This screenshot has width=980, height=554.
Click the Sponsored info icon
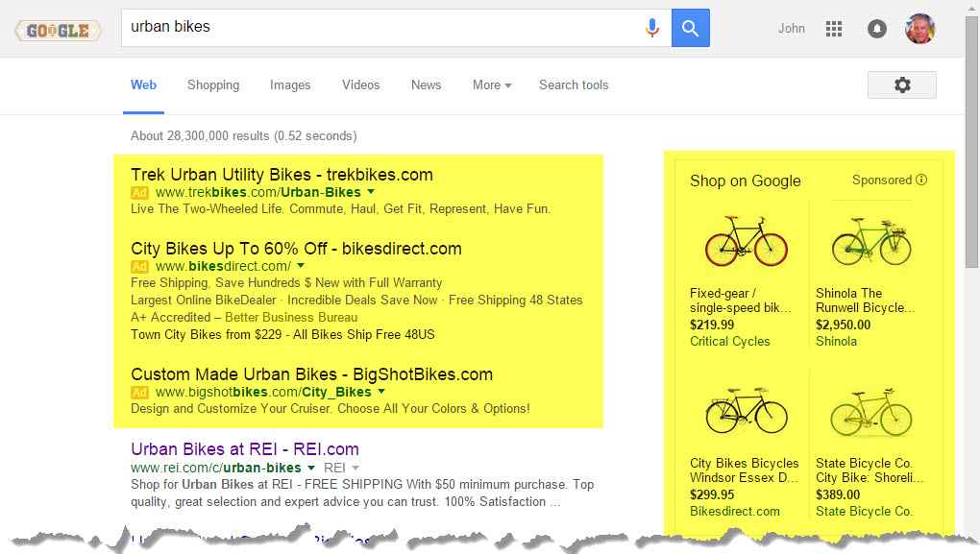coord(920,181)
